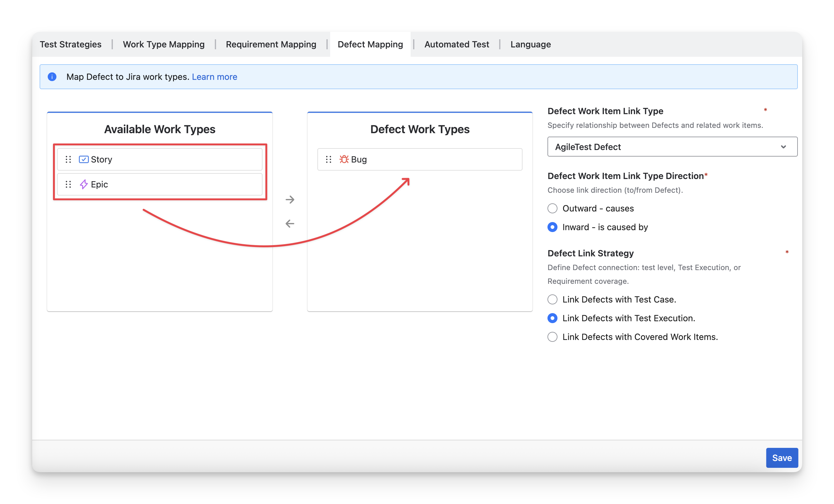Grab the drag handle beside Bug
This screenshot has height=504, width=834.
328,159
